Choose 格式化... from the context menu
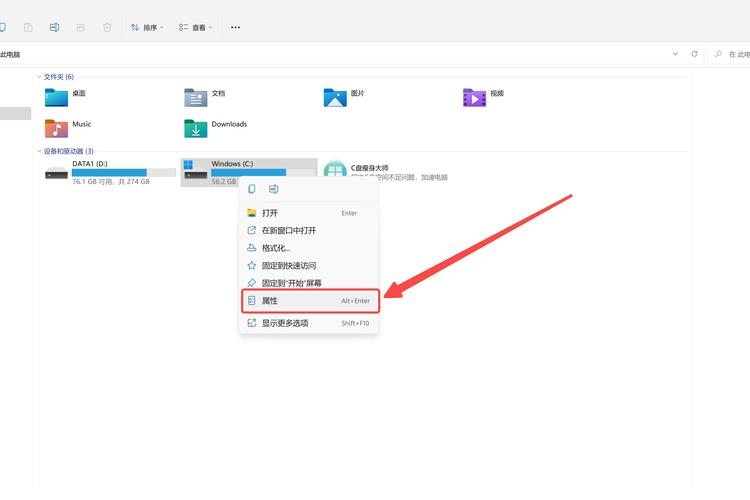The height and width of the screenshot is (500, 750). [x=309, y=248]
